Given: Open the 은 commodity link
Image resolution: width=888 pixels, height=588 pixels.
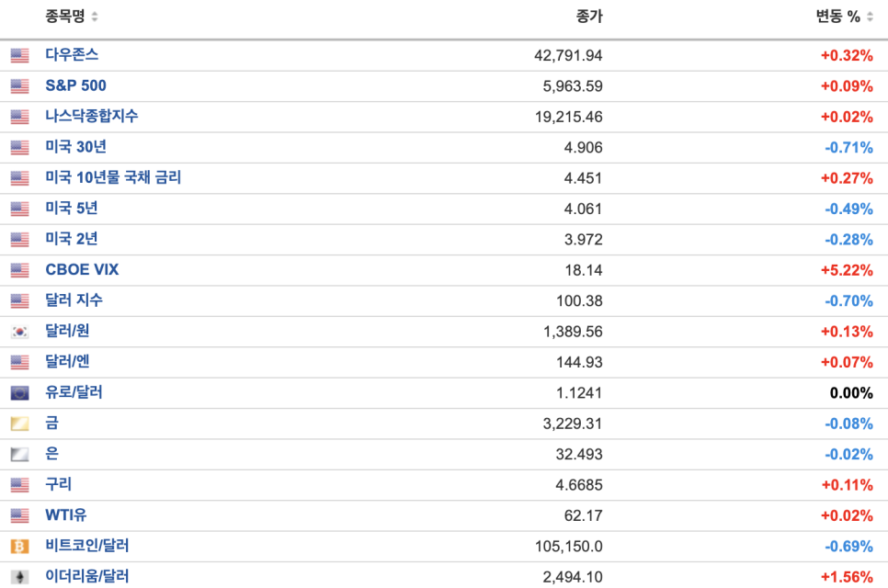Looking at the screenshot, I should tap(52, 453).
